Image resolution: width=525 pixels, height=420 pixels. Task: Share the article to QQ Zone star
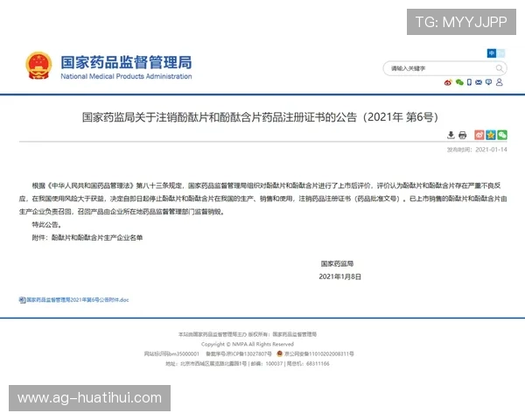point(491,135)
